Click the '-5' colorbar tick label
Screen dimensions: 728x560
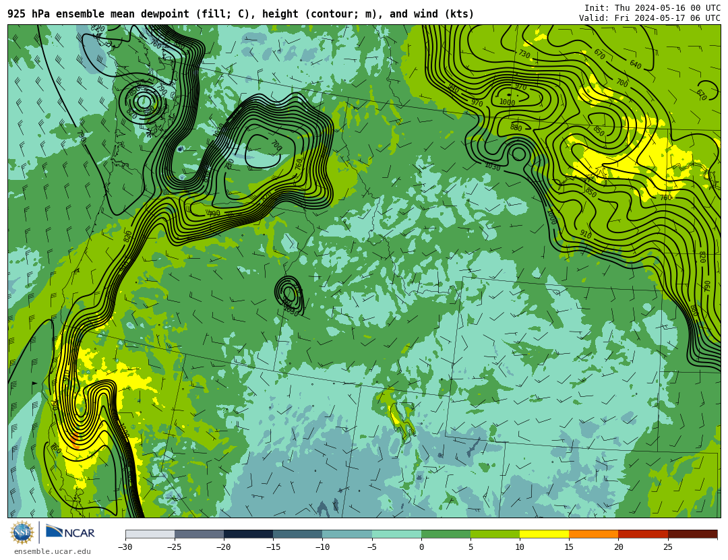coord(372,547)
